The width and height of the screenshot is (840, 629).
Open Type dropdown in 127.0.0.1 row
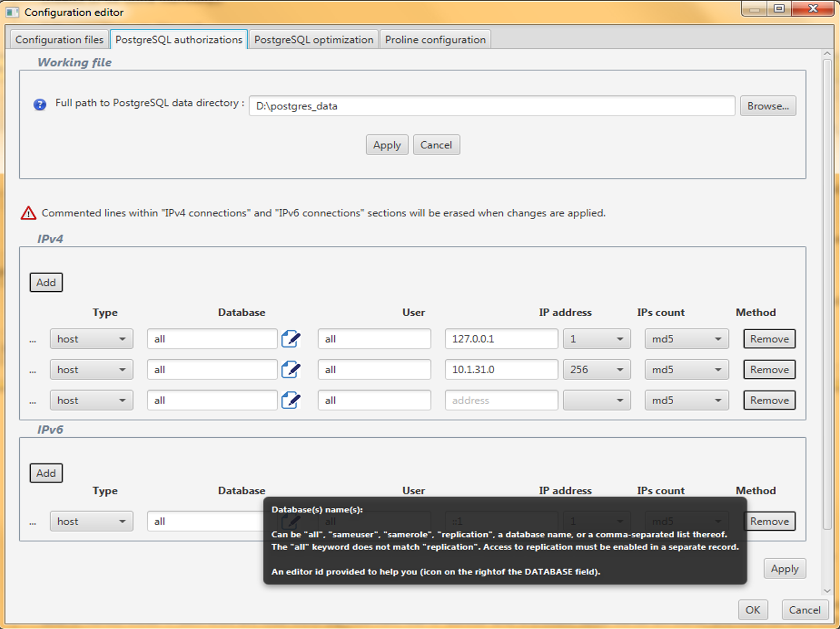91,339
